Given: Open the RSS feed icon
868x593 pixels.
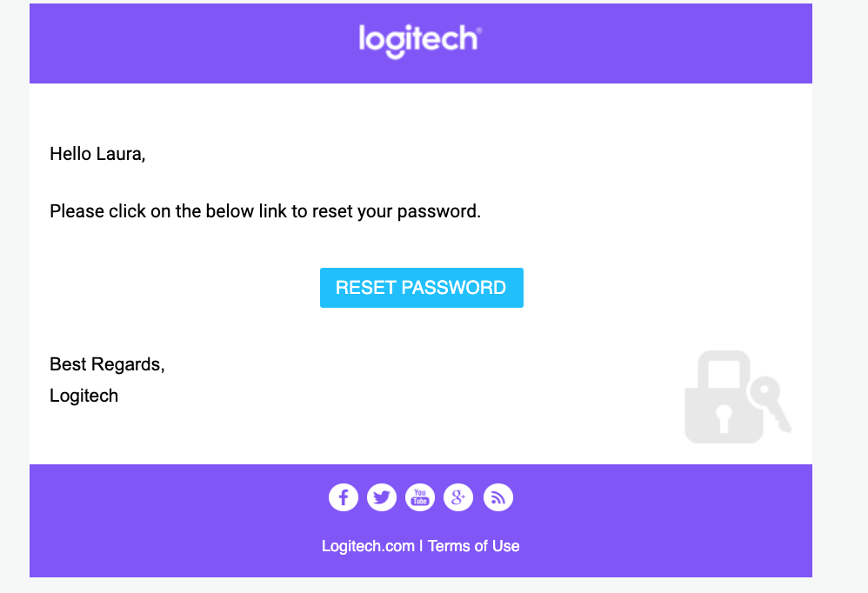Looking at the screenshot, I should [498, 497].
